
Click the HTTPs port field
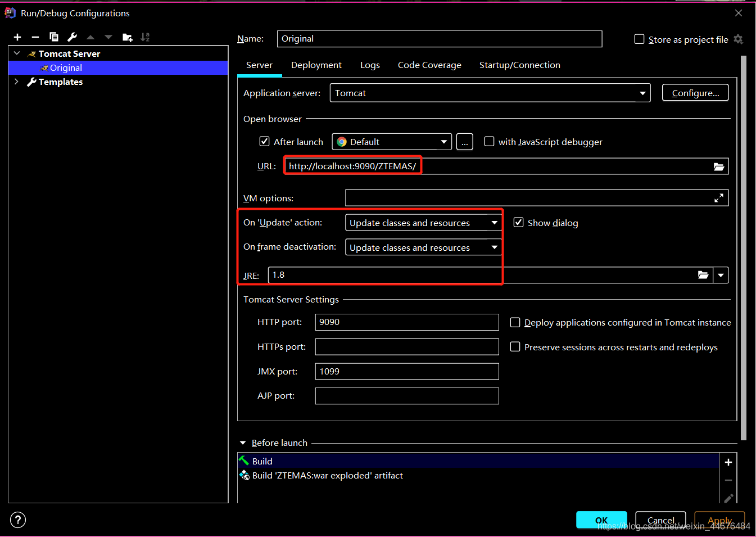click(x=407, y=347)
